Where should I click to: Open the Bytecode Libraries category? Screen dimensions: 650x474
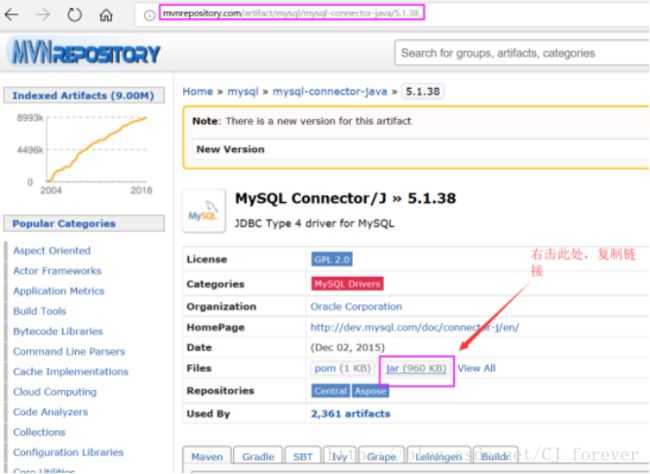[x=58, y=331]
